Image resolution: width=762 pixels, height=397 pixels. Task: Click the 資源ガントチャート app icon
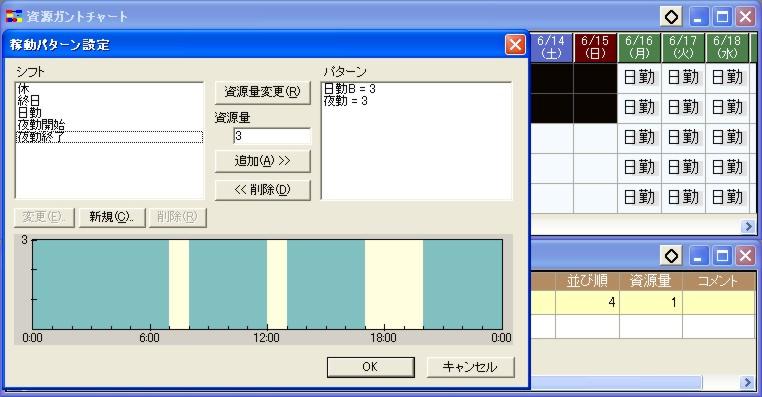coord(14,17)
